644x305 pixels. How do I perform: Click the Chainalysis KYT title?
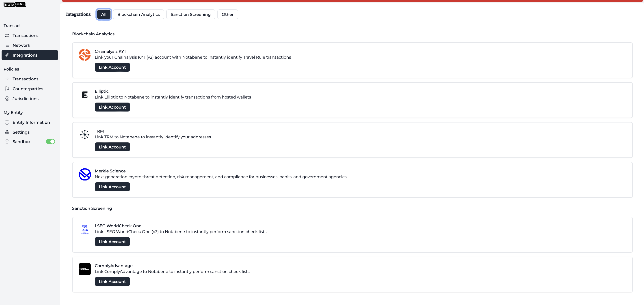point(110,52)
